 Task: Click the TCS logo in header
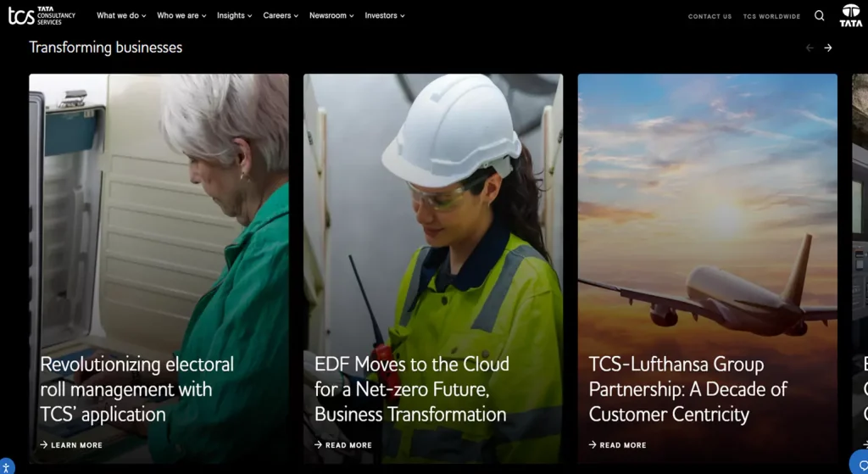42,15
